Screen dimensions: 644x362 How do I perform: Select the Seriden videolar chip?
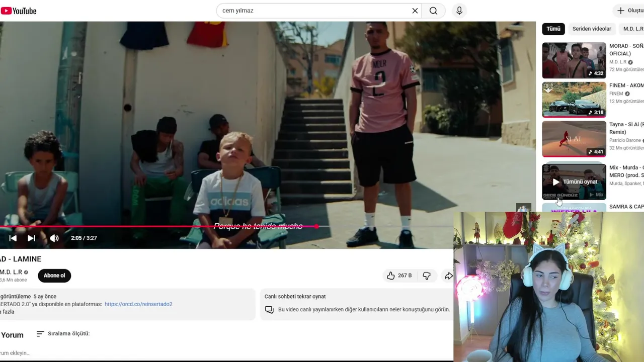pos(592,29)
